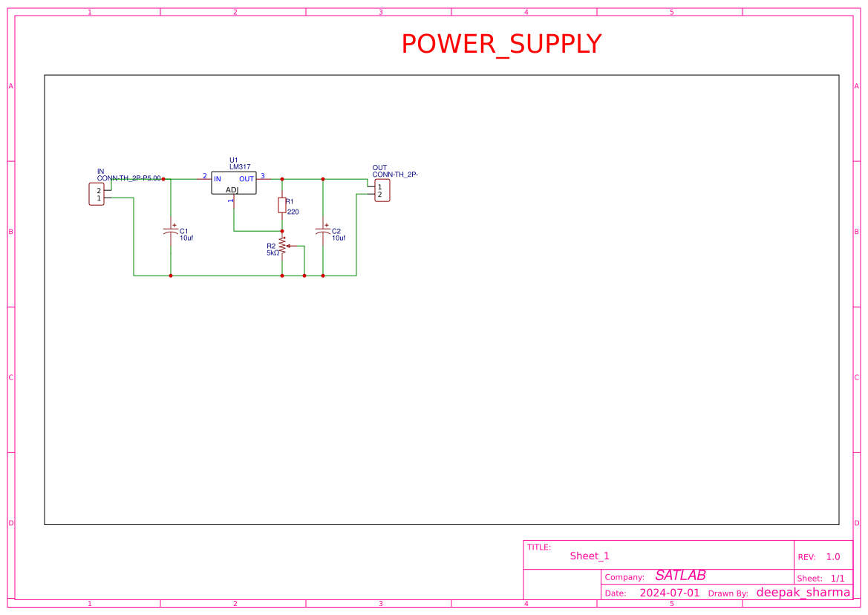868x615 pixels.
Task: Select capacitor C2 symbol
Action: coord(323,232)
